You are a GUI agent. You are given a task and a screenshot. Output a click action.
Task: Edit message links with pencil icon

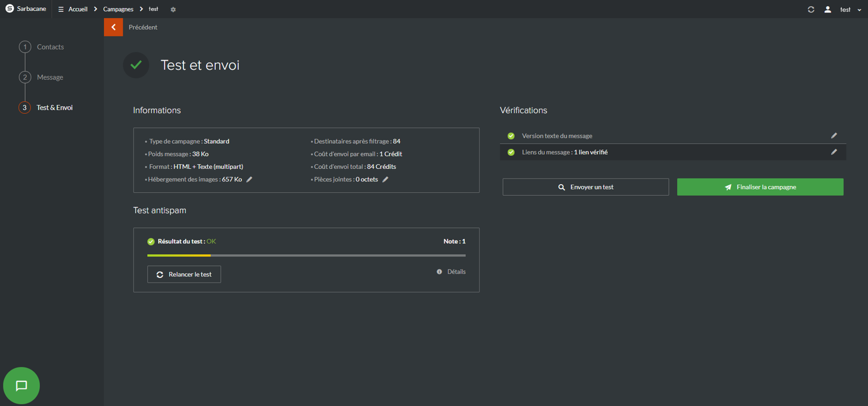(x=834, y=152)
